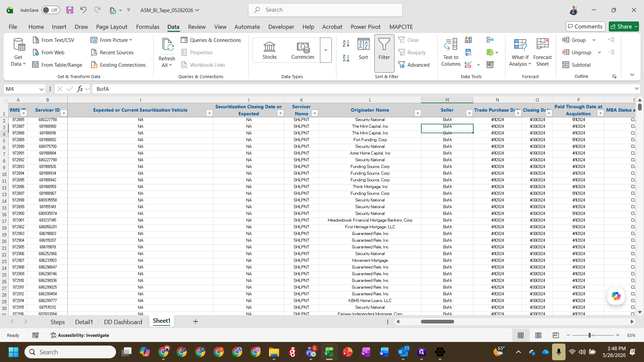This screenshot has height=362, width=644.
Task: Click Accessibility: Investigate status
Action: tap(80, 335)
